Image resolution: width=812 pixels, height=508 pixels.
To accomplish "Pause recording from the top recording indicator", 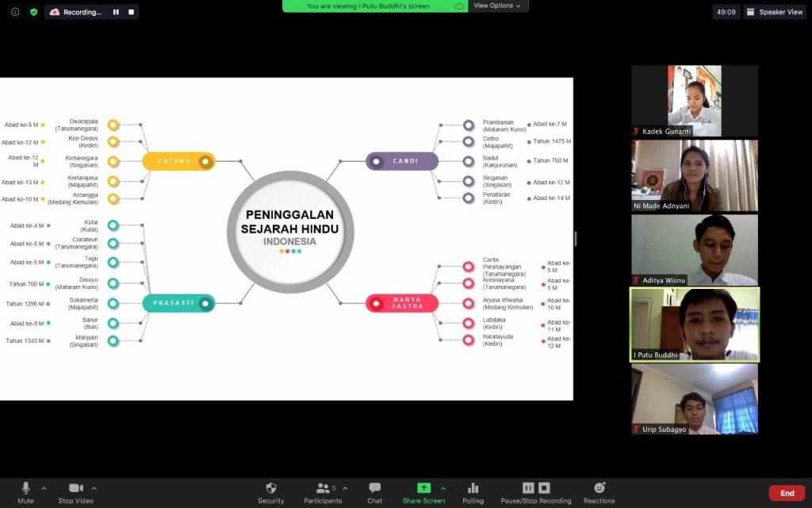I will point(116,12).
